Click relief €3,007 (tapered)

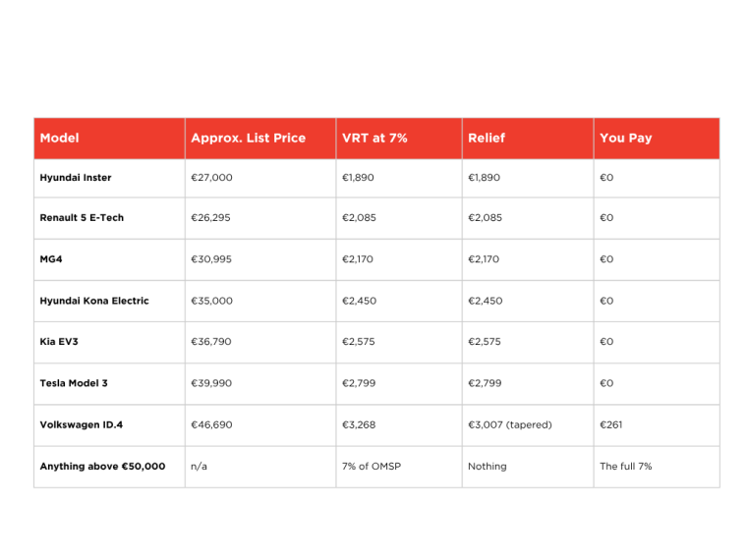[x=510, y=424]
